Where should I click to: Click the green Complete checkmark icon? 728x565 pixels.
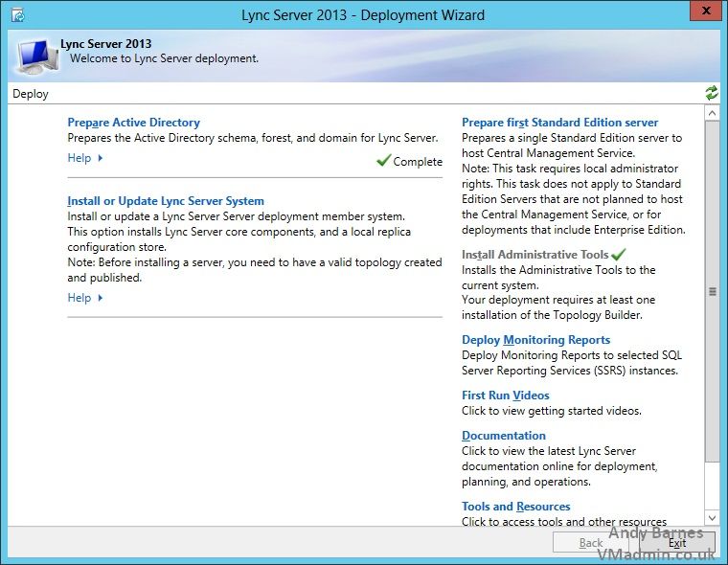point(383,161)
